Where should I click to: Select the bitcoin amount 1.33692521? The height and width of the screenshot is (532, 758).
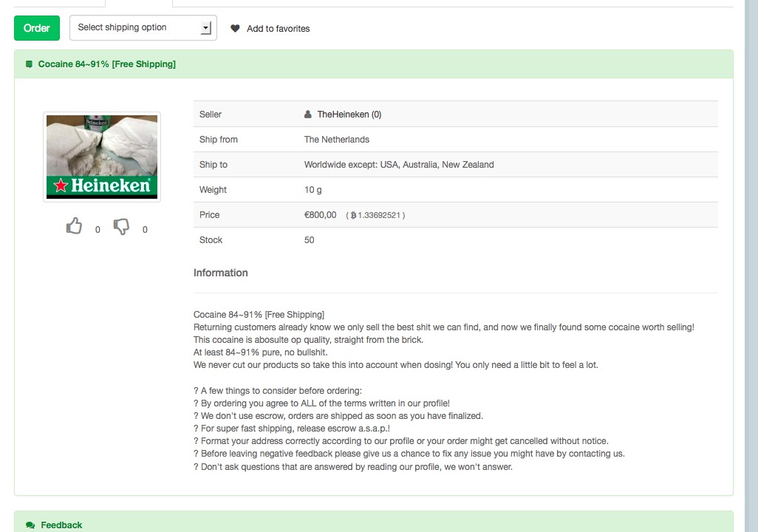click(379, 215)
